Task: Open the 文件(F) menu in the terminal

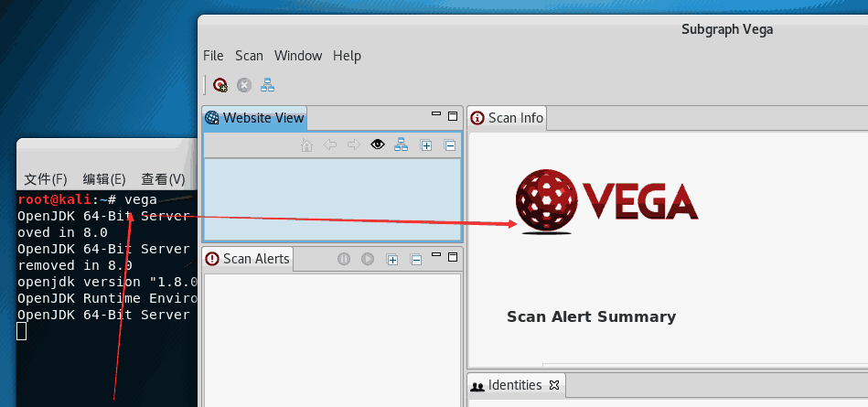Action: click(46, 179)
